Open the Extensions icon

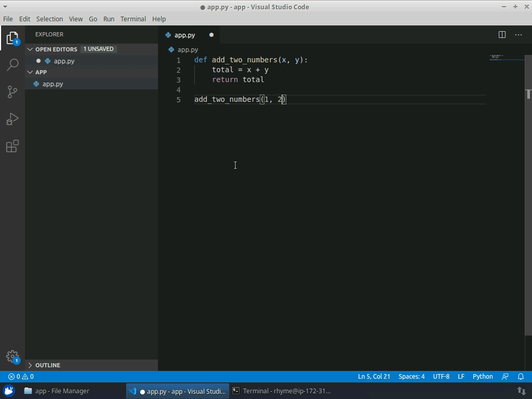tap(12, 146)
